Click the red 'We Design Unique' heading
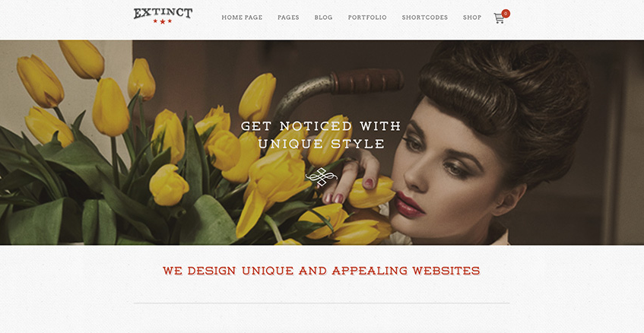The image size is (644, 333). (321, 271)
